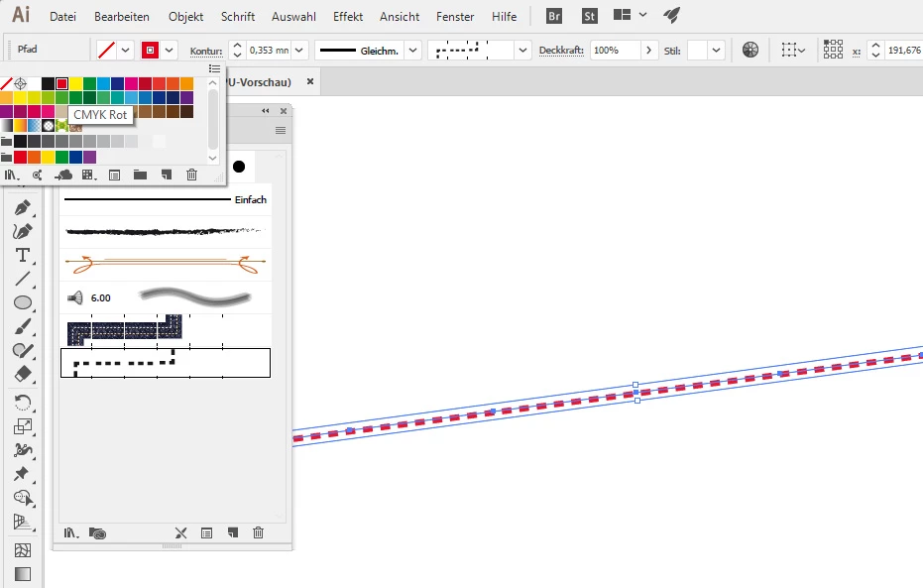The width and height of the screenshot is (923, 588).
Task: Open the Objekt menu
Action: click(x=186, y=17)
